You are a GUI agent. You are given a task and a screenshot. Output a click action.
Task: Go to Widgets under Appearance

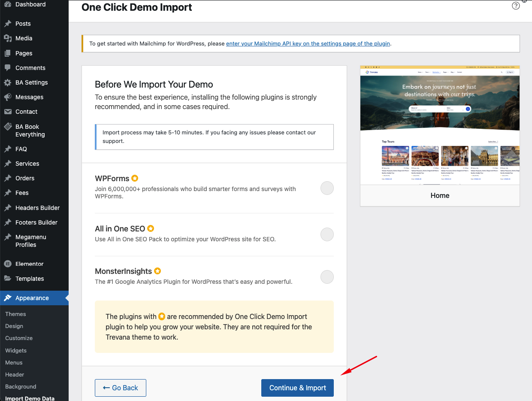point(16,350)
